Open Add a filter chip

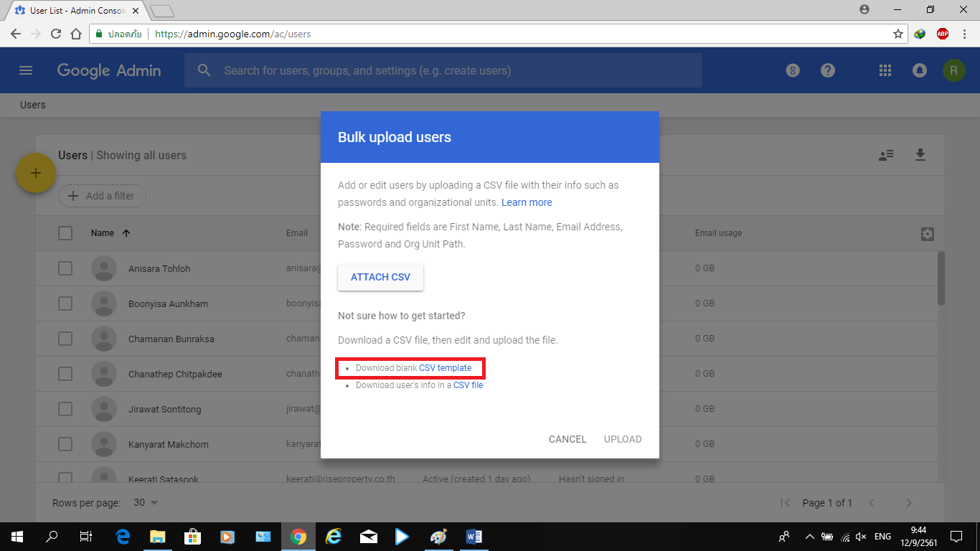(x=102, y=196)
